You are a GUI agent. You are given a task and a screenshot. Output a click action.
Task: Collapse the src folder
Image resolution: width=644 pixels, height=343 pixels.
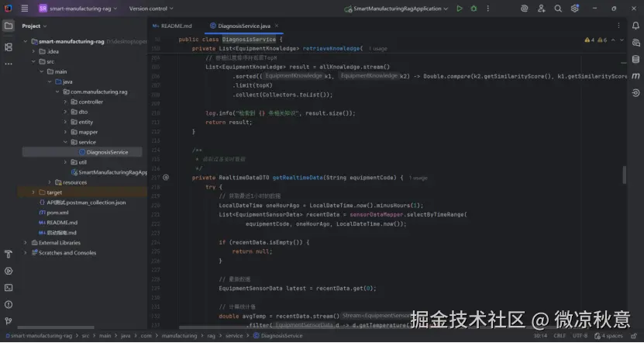tap(33, 61)
